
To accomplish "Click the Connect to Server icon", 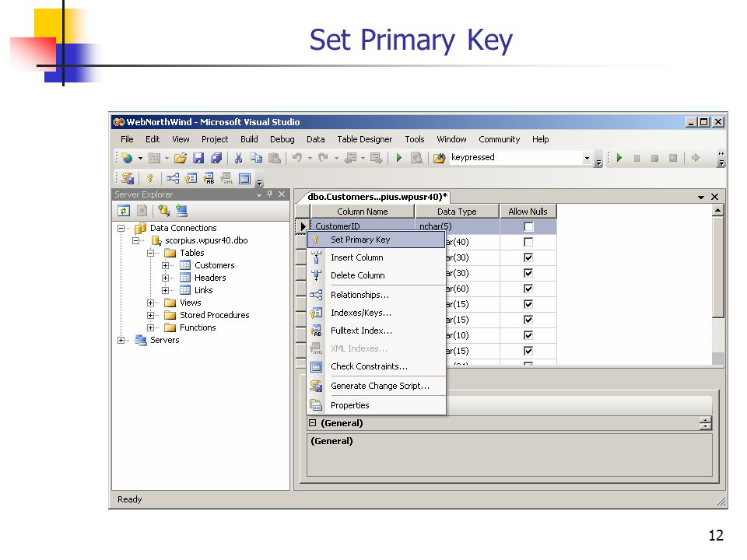I will point(181,211).
